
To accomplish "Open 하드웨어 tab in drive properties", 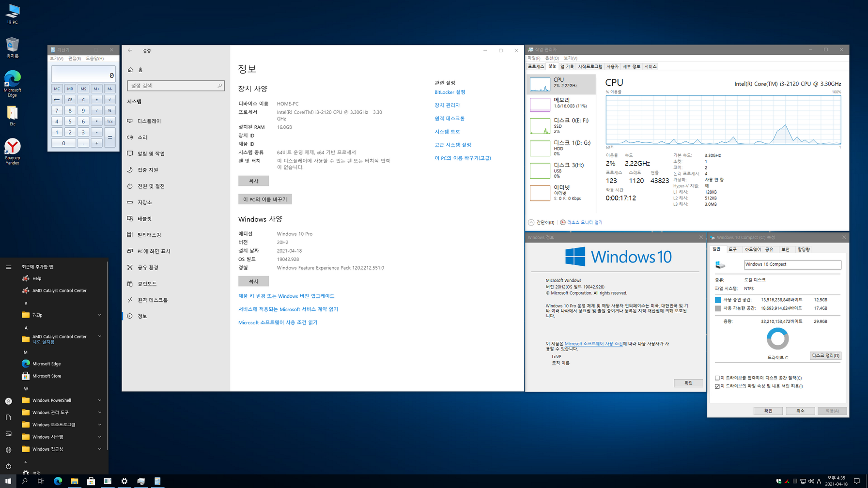I will point(752,249).
